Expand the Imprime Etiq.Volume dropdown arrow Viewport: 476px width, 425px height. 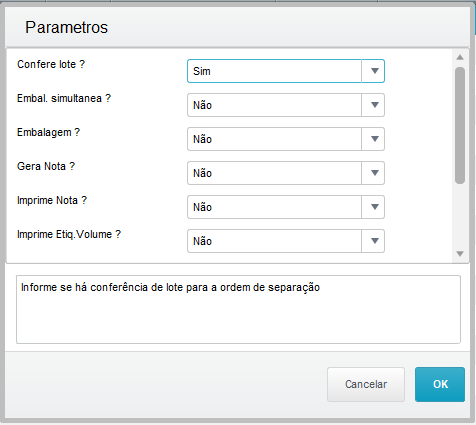(373, 241)
